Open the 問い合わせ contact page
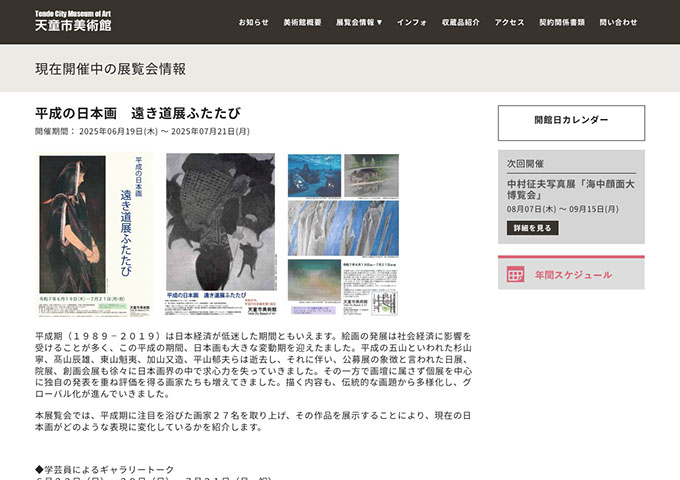680x480 pixels. [618, 22]
